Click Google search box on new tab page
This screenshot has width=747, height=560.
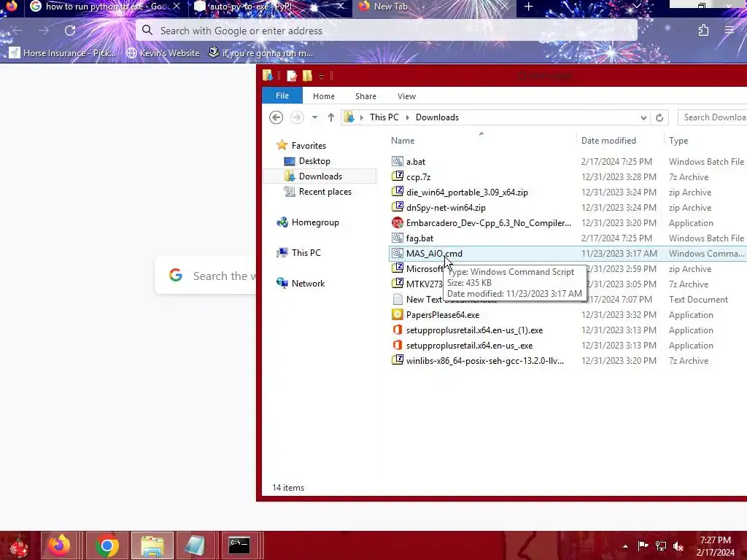point(206,276)
